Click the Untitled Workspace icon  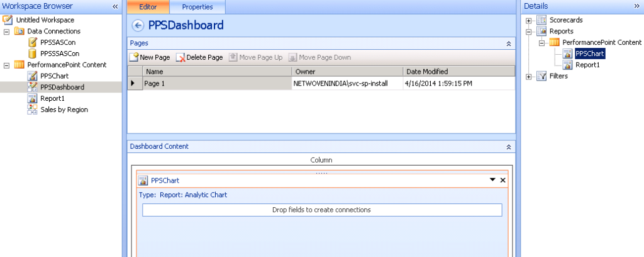coord(8,20)
